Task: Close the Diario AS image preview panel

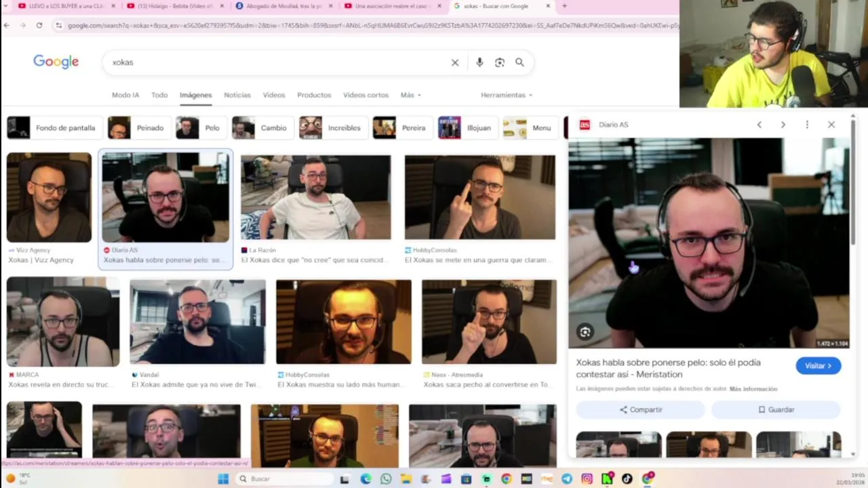Action: (x=831, y=125)
